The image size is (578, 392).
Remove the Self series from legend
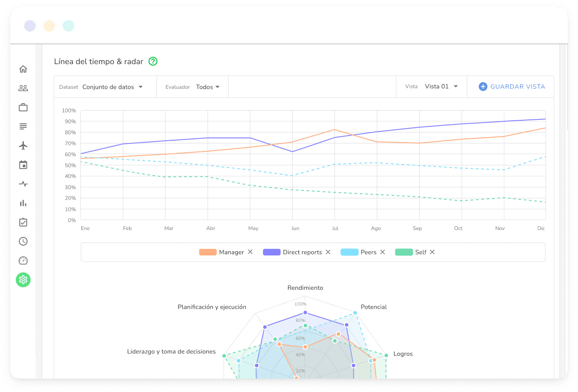tap(432, 252)
